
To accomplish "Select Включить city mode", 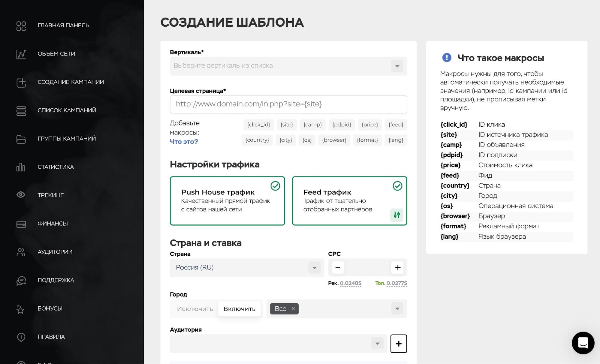I will coord(240,309).
